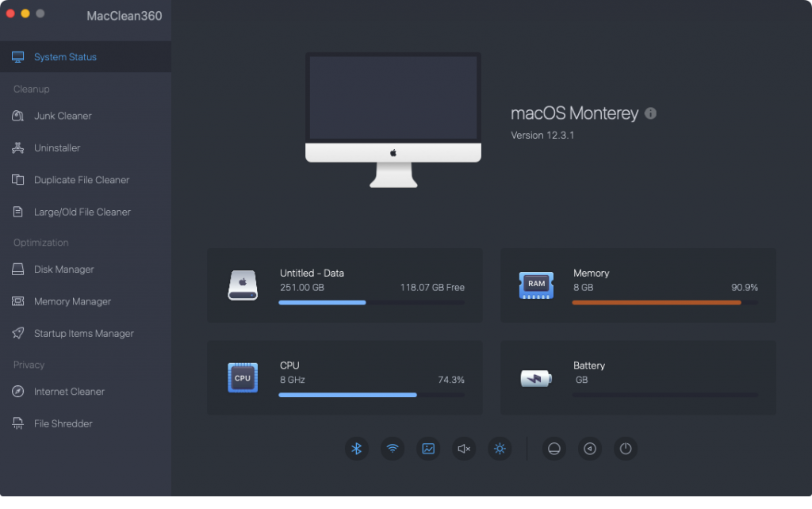
Task: Click the Version 12.3.1 text
Action: tap(542, 135)
